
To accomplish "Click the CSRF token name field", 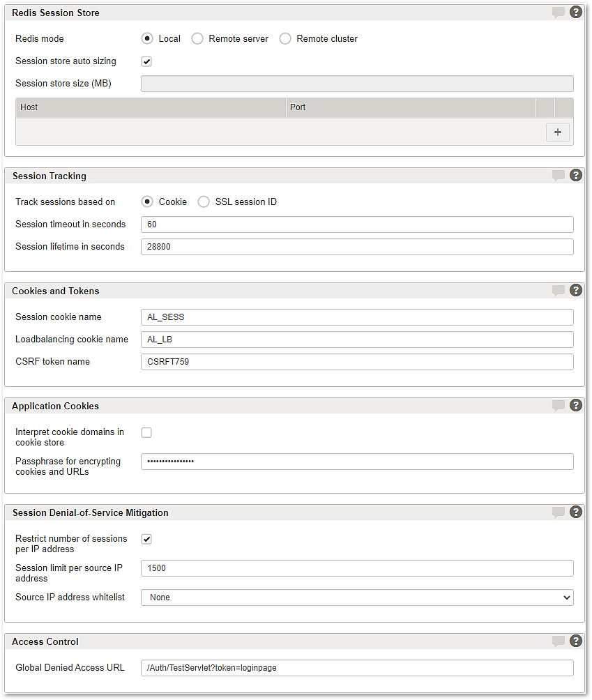I will click(x=357, y=362).
